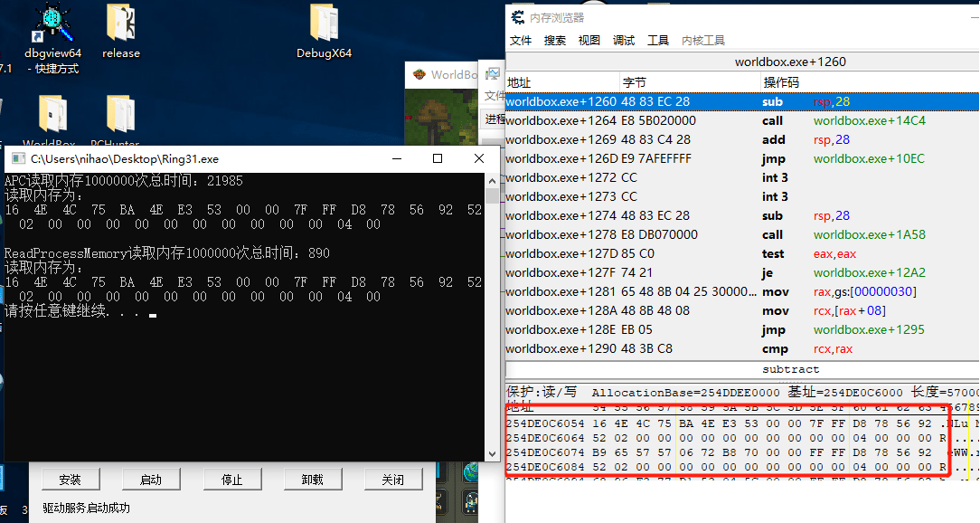
Task: Open the 调试 menu in the memory viewer
Action: 624,41
